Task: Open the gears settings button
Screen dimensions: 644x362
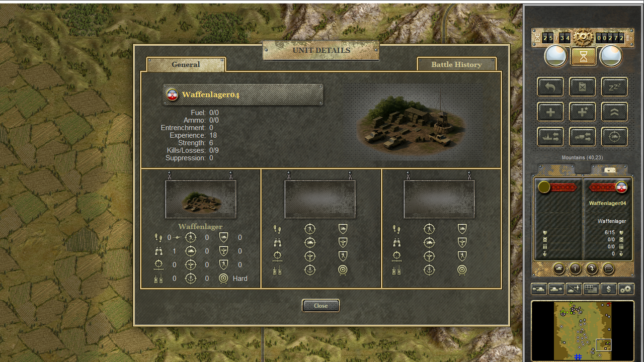Action: (x=626, y=289)
